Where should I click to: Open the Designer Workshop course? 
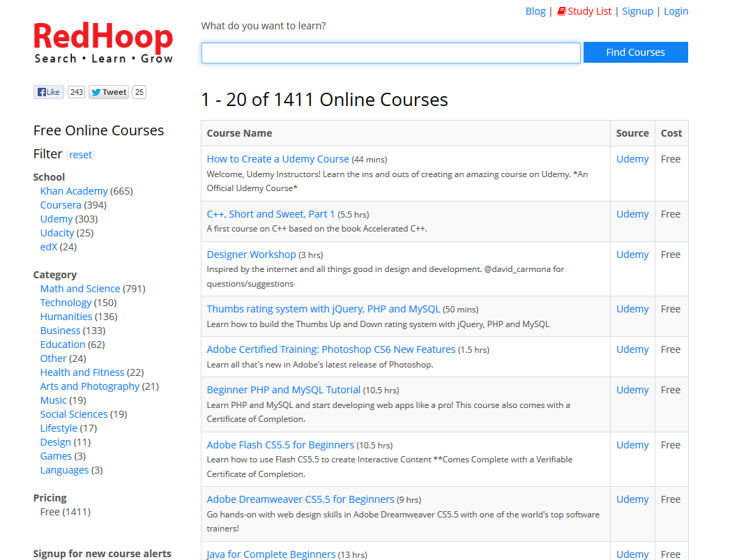click(x=251, y=255)
